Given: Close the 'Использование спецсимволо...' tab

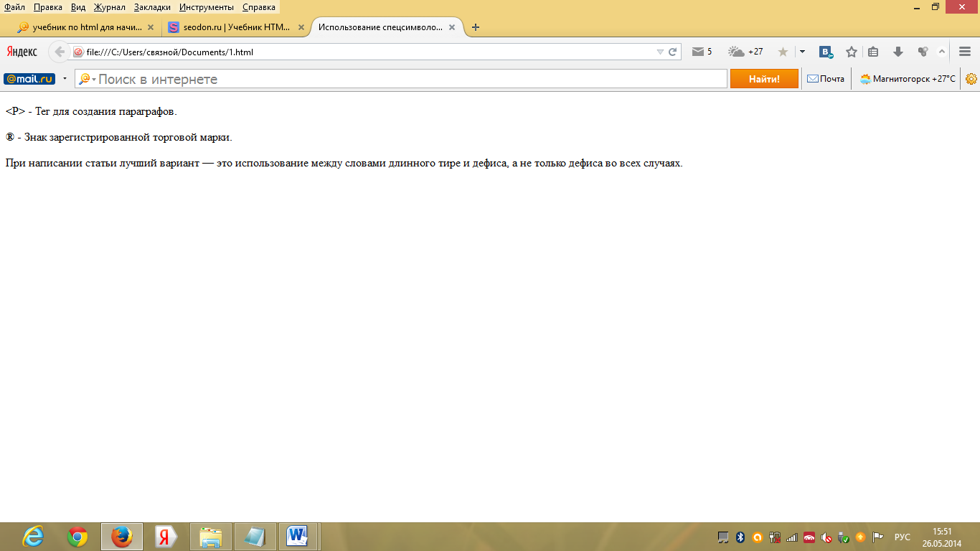Looking at the screenshot, I should 452,27.
